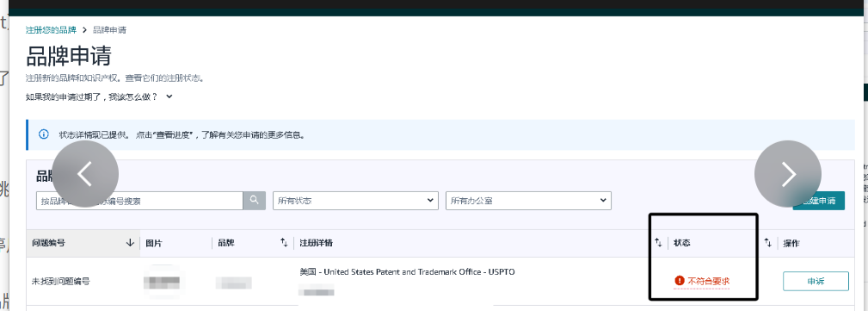The height and width of the screenshot is (311, 868).
Task: Click the 图片 column header
Action: click(x=153, y=243)
